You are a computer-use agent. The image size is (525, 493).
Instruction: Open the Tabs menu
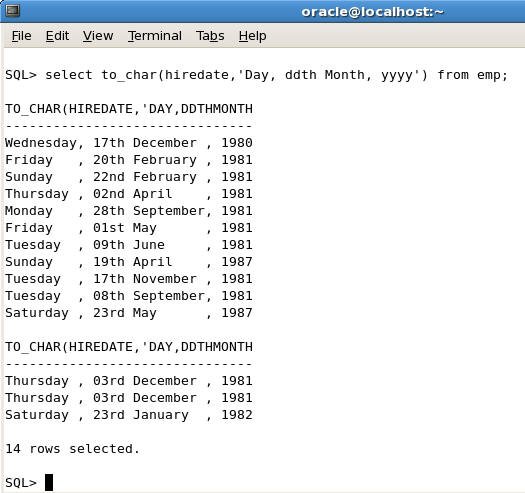210,36
